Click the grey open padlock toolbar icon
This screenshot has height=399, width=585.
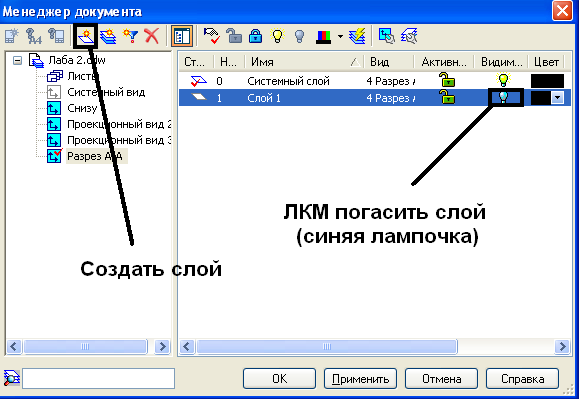tap(234, 36)
